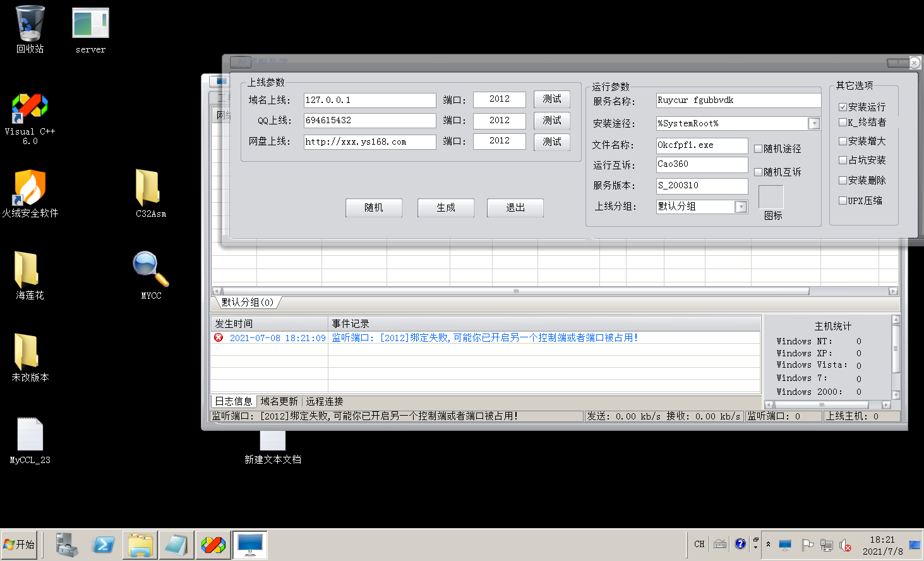This screenshot has width=924, height=561.
Task: Click the Action Center flag tray icon
Action: pos(807,545)
